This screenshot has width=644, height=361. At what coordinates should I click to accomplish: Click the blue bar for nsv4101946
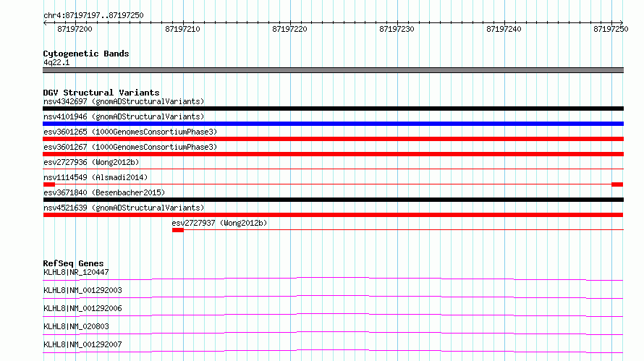333,124
